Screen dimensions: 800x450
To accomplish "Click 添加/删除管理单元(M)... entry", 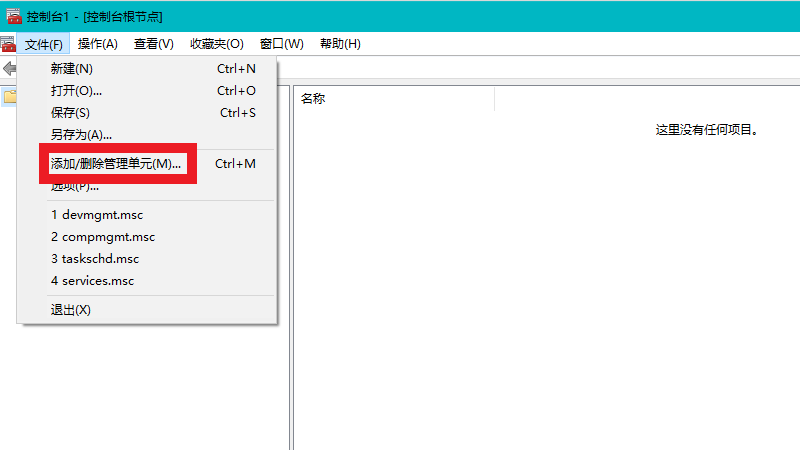I will click(x=116, y=164).
